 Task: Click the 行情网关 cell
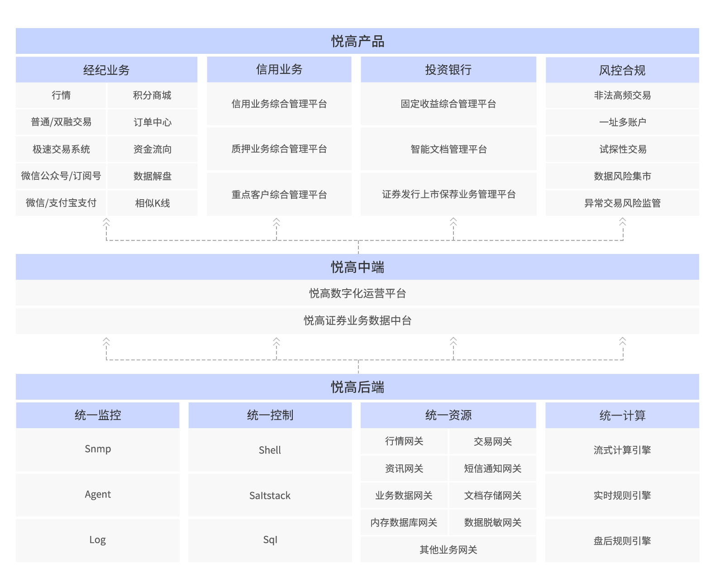(x=404, y=441)
